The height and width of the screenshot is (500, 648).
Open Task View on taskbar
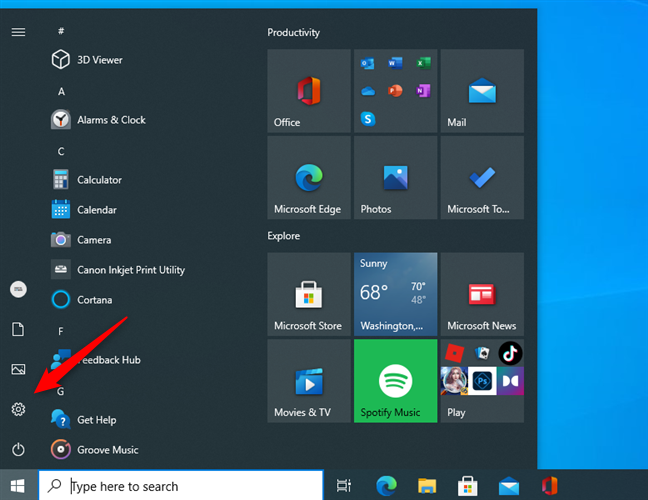point(344,486)
